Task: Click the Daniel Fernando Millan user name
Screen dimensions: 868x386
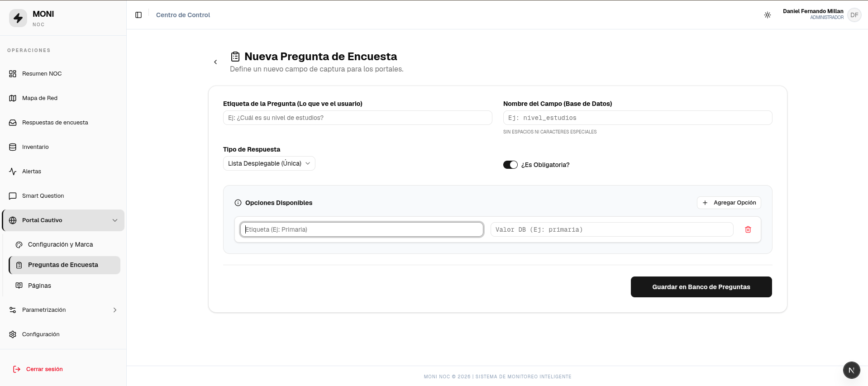Action: [813, 11]
